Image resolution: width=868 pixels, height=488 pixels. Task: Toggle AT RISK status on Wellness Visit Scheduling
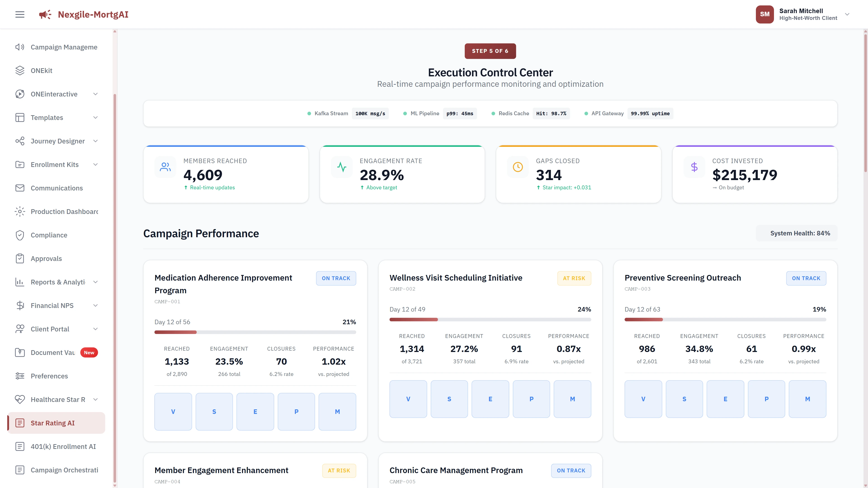tap(574, 278)
